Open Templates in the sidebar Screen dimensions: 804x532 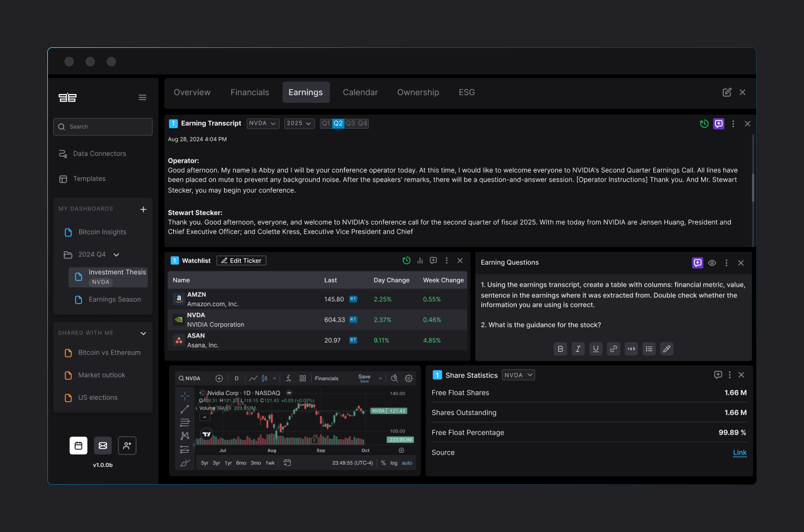pyautogui.click(x=82, y=179)
